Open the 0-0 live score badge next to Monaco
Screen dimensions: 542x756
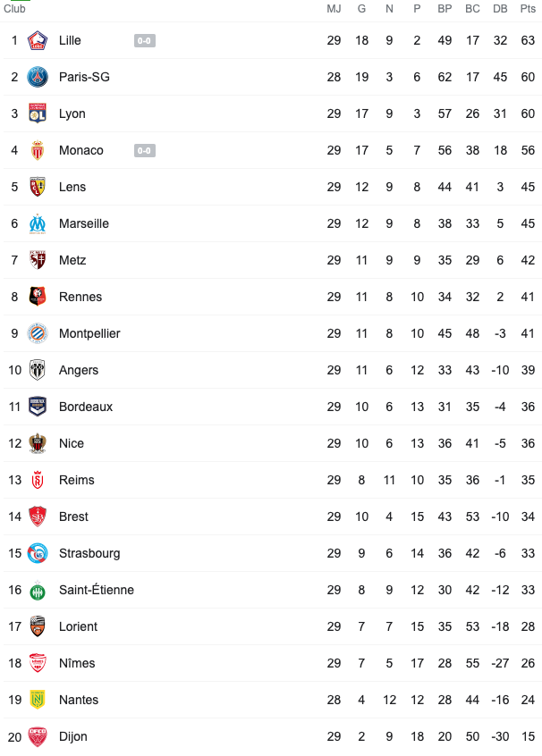pyautogui.click(x=145, y=151)
